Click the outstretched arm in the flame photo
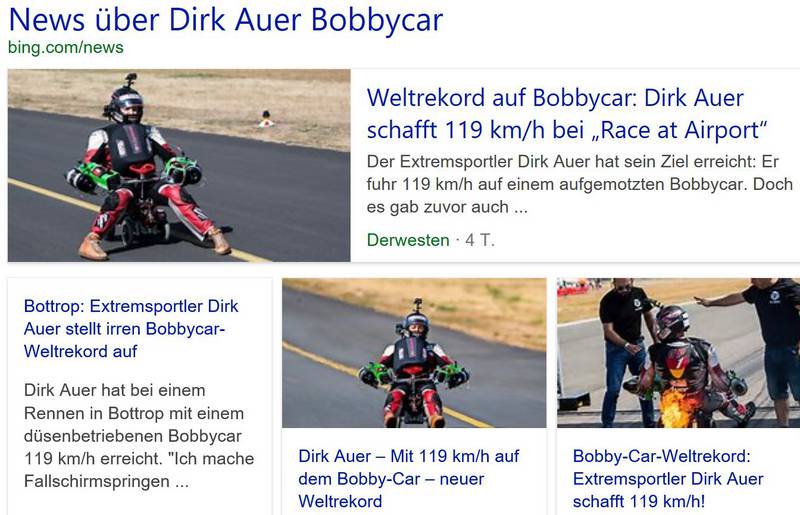The height and width of the screenshot is (515, 800). (x=720, y=300)
